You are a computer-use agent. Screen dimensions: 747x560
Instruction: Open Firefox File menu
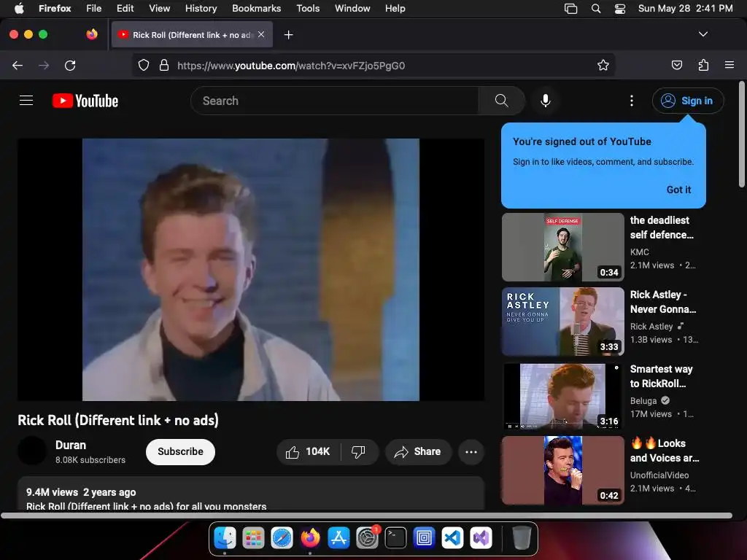[x=94, y=8]
